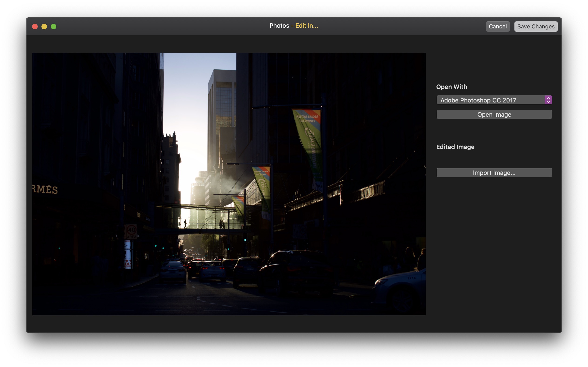This screenshot has height=367, width=588.
Task: Click the 40 speed sign in the photo
Action: (x=132, y=230)
